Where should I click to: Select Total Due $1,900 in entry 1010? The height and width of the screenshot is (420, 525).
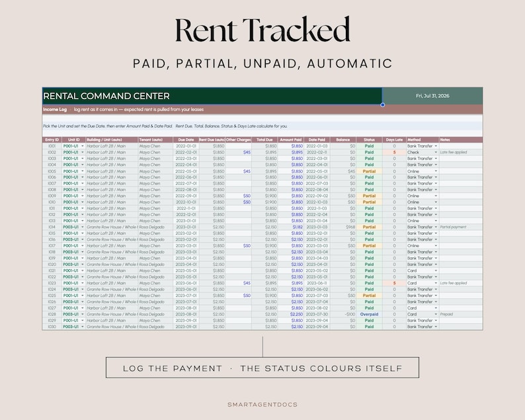tap(264, 202)
